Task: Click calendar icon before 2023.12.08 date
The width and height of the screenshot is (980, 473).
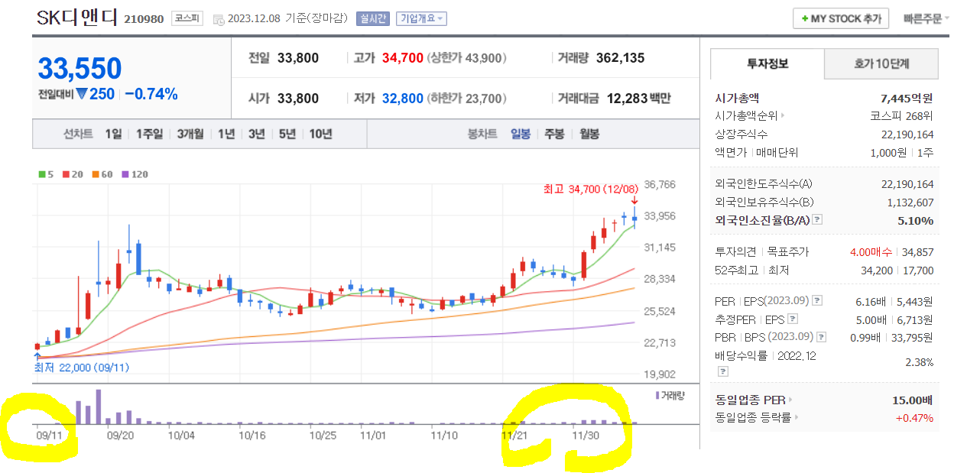Action: 219,19
